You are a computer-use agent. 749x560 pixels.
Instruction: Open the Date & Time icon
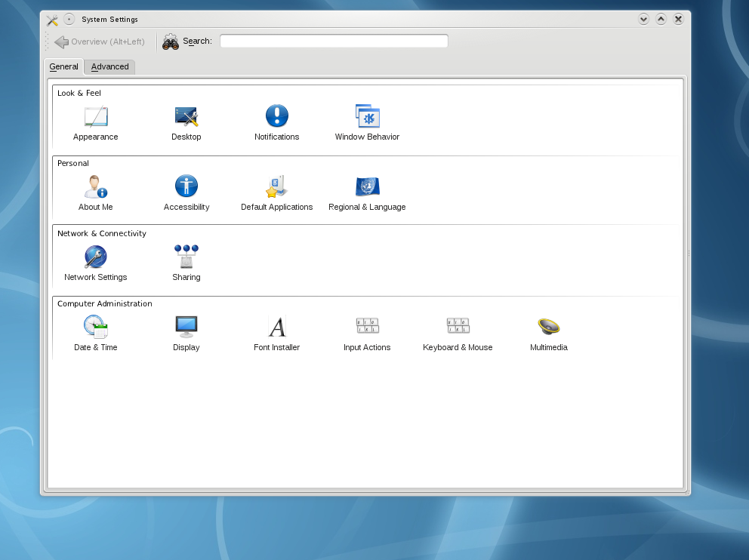tap(96, 327)
